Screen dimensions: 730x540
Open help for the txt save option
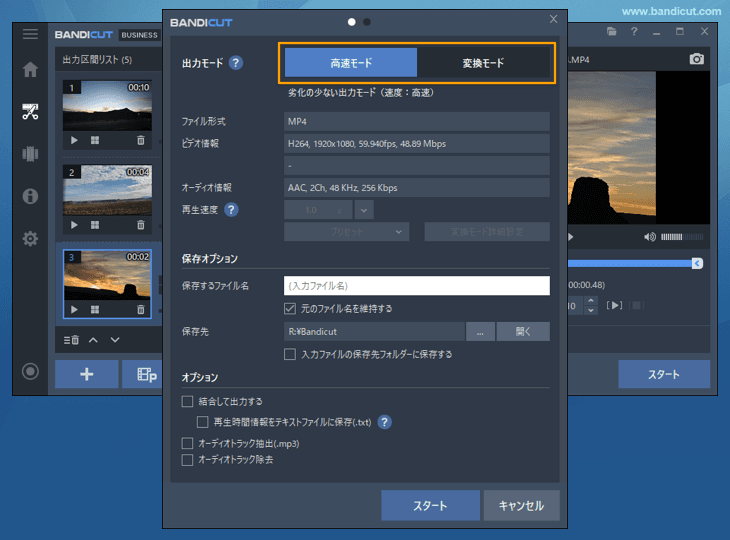[385, 422]
